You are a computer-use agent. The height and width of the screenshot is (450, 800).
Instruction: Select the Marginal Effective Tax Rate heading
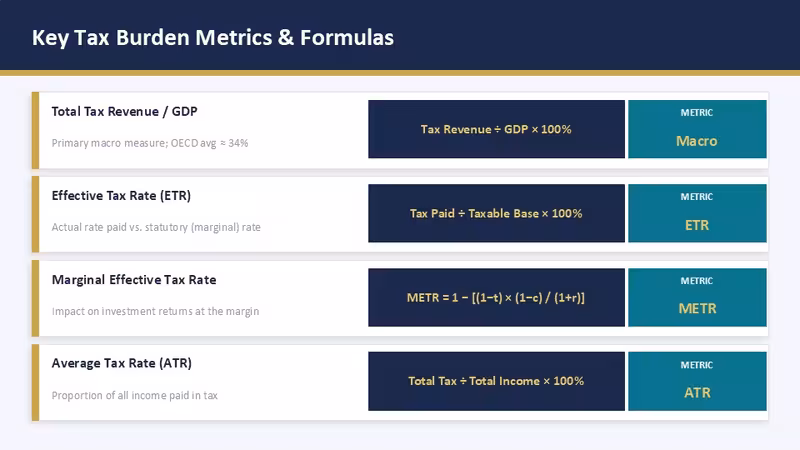134,280
